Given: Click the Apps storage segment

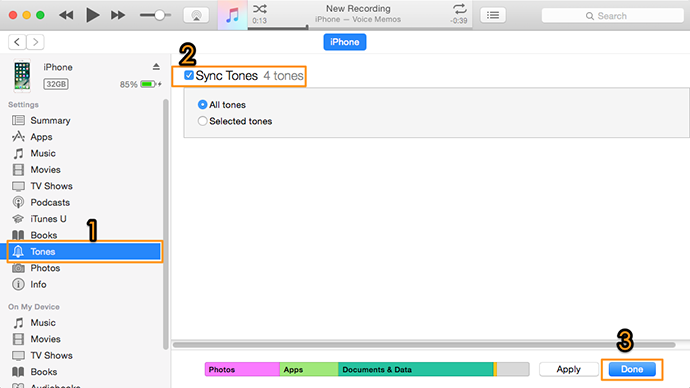Looking at the screenshot, I should [x=309, y=370].
